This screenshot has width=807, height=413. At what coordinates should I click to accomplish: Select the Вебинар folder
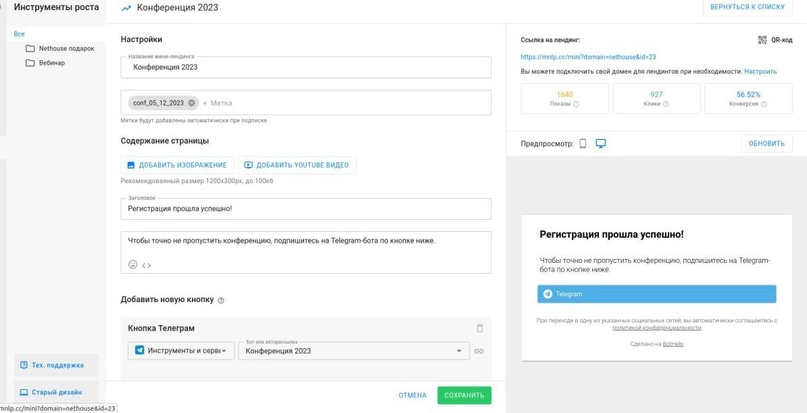click(52, 63)
